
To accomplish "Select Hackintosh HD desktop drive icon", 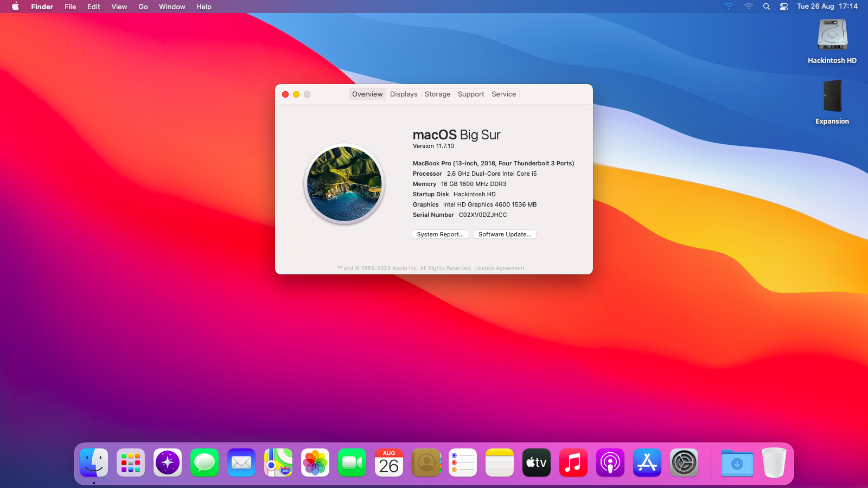I will (832, 36).
